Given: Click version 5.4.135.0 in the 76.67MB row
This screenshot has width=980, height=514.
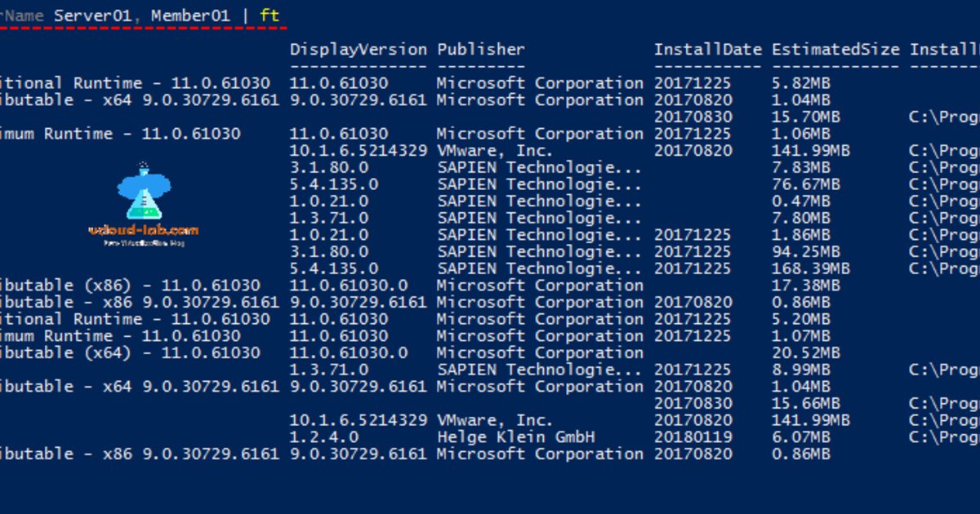Looking at the screenshot, I should [x=334, y=184].
